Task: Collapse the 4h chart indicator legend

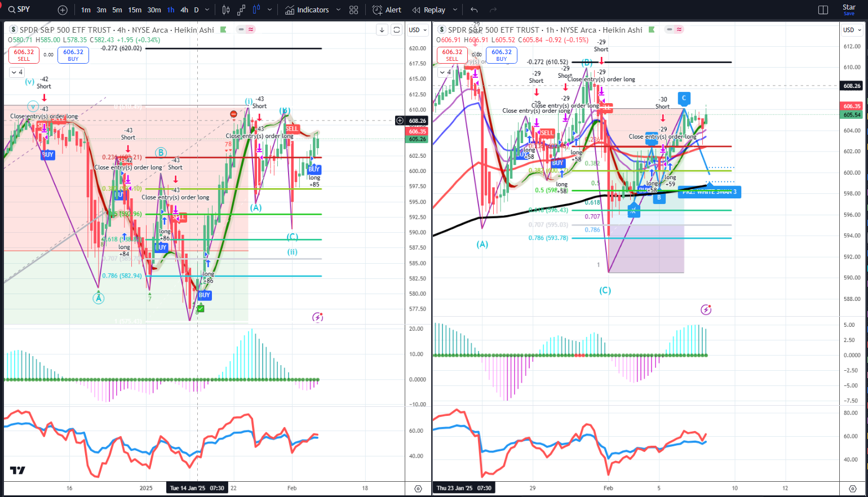Action: [17, 72]
